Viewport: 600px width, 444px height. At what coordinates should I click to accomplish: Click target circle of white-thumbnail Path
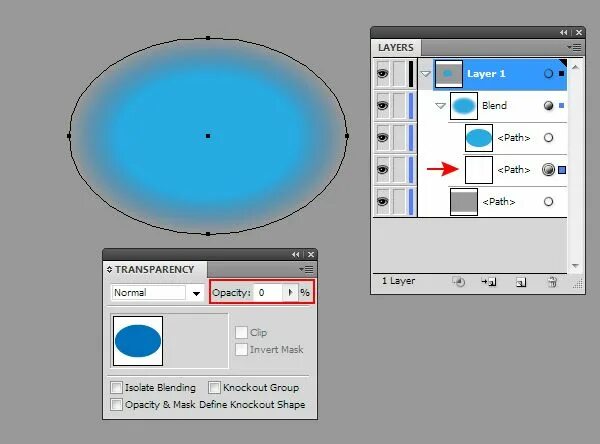point(548,170)
